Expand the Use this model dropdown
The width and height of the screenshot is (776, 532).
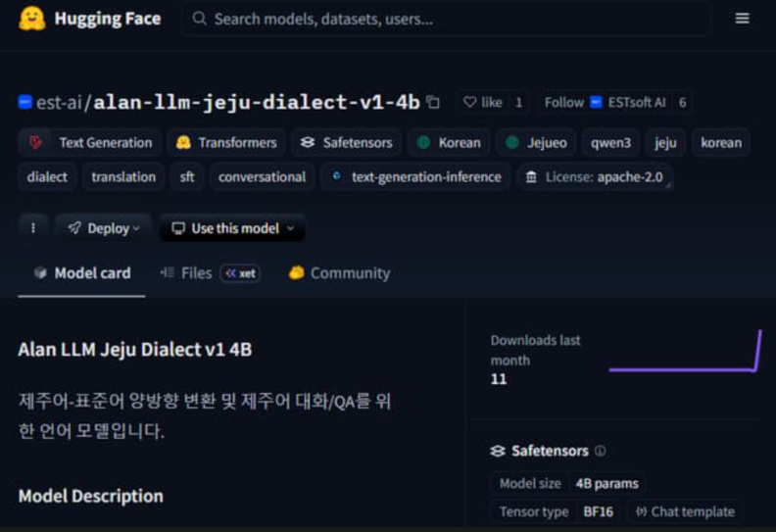pyautogui.click(x=232, y=228)
